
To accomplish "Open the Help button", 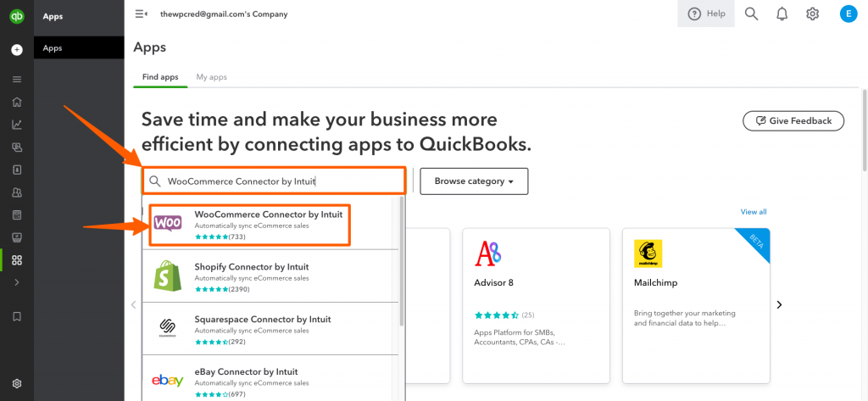I will (x=706, y=14).
